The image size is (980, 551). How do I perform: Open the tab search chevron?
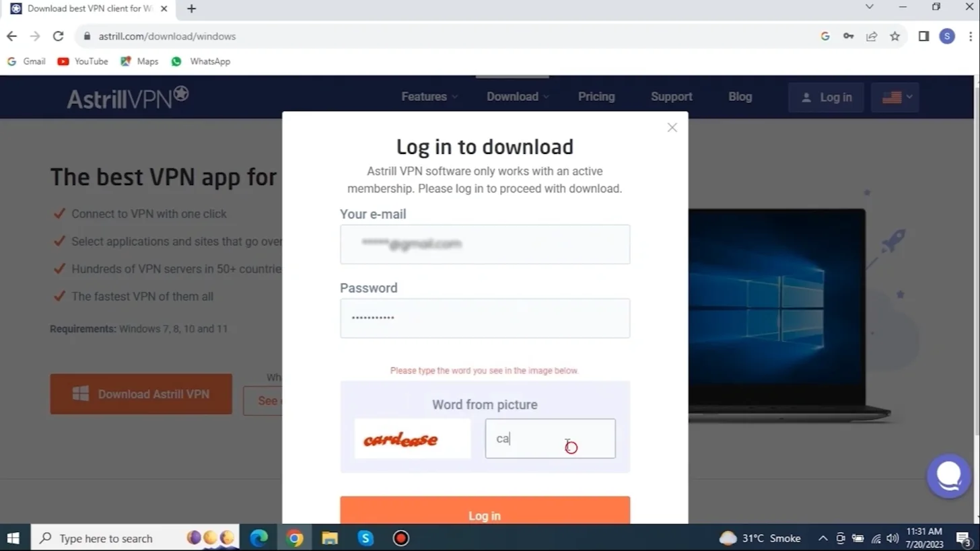(x=870, y=7)
